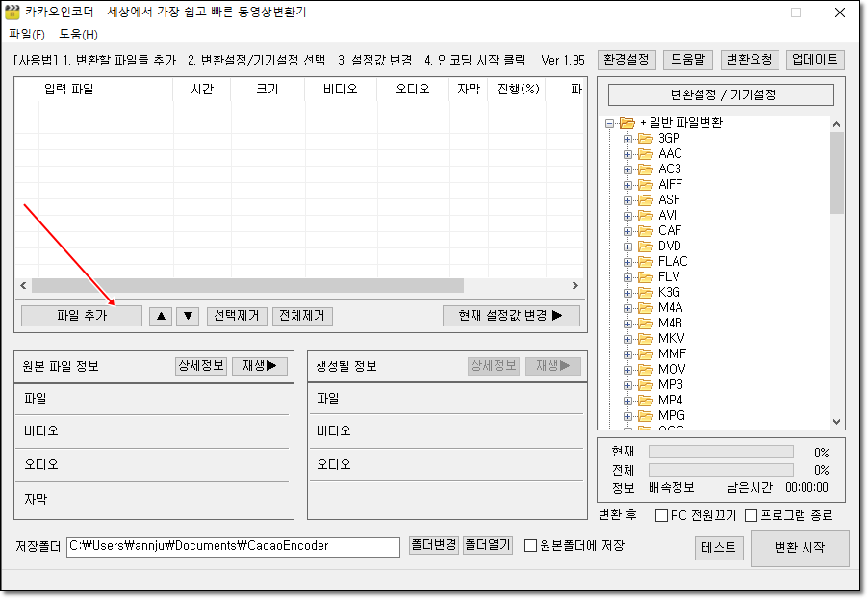Open 환경설정 preferences

626,60
